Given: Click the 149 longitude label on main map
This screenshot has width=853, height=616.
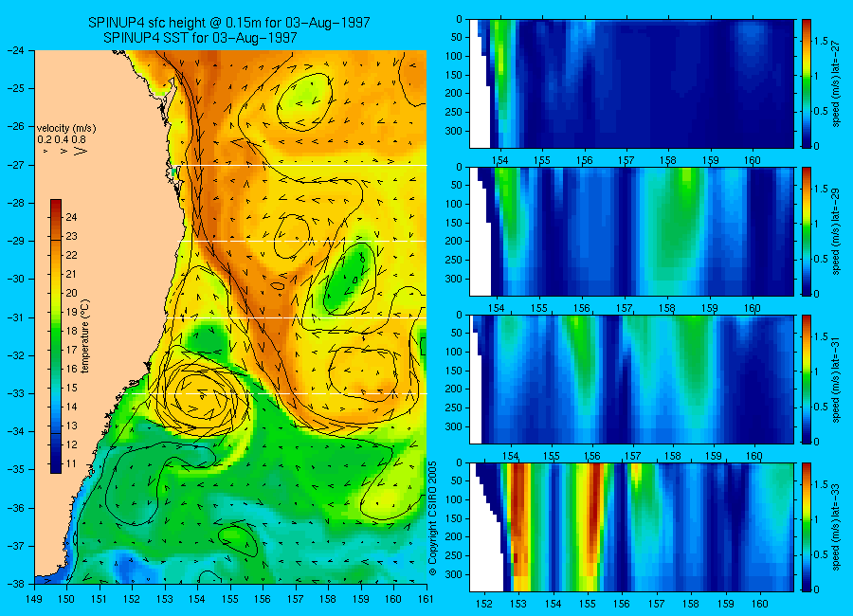Looking at the screenshot, I should click(x=34, y=599).
